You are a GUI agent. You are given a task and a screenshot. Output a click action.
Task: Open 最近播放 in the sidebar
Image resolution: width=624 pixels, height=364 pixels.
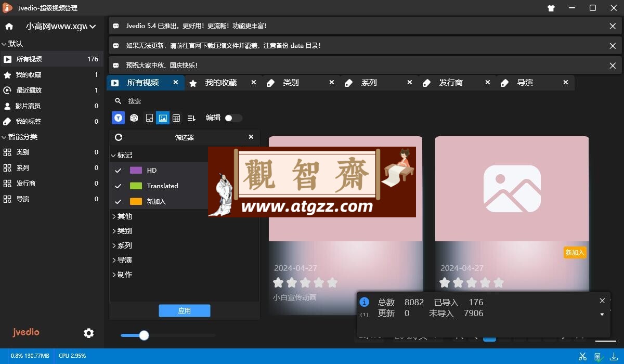(52, 90)
